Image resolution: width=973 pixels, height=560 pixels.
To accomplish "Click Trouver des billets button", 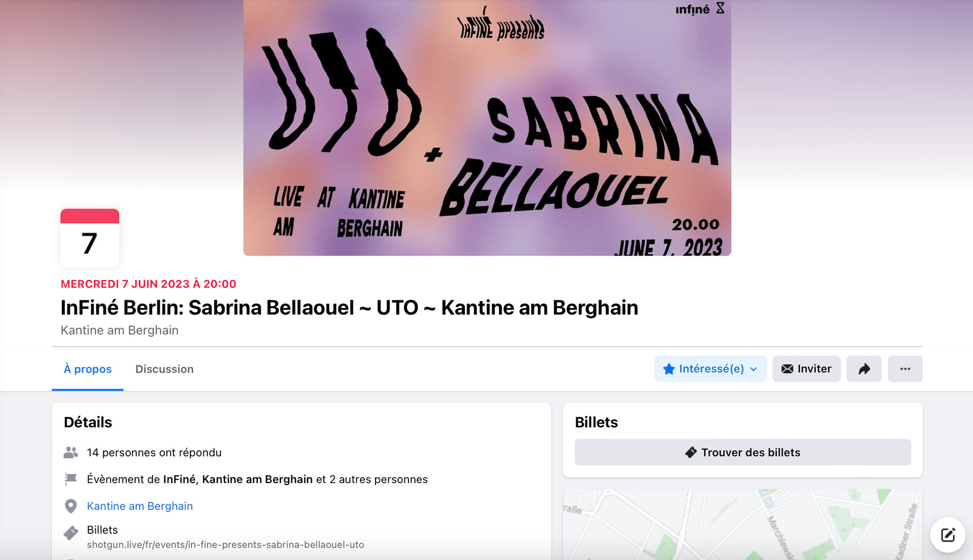I will point(743,453).
